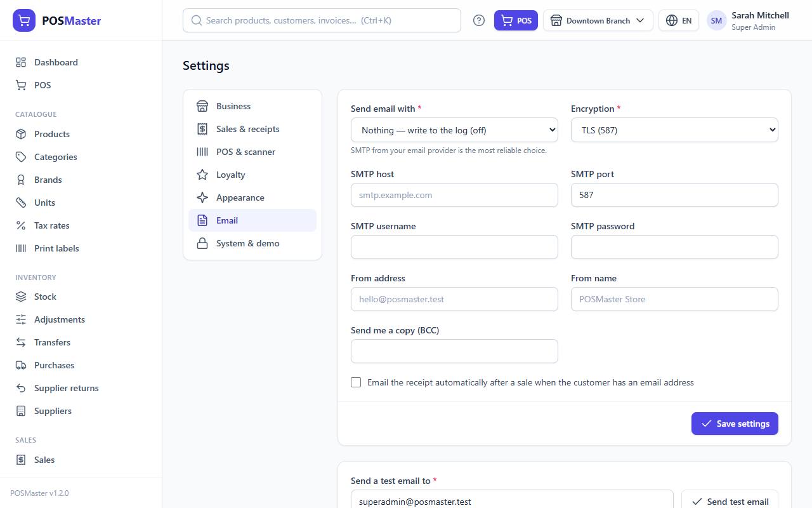
Task: Open the Sales & receipts settings tab
Action: pos(252,129)
